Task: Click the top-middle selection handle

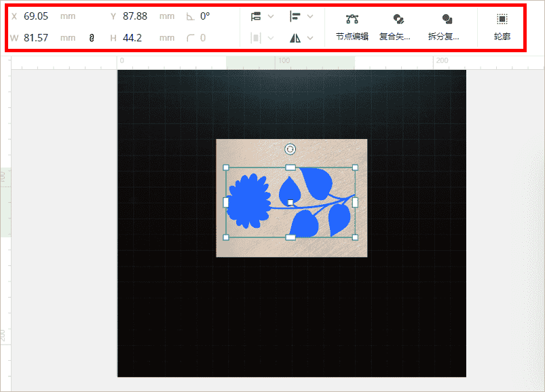Action: [290, 168]
